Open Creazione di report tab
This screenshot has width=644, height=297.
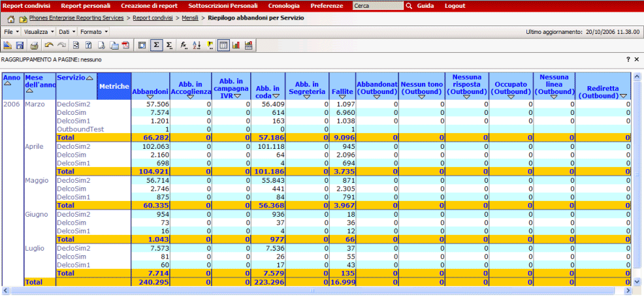(x=149, y=6)
